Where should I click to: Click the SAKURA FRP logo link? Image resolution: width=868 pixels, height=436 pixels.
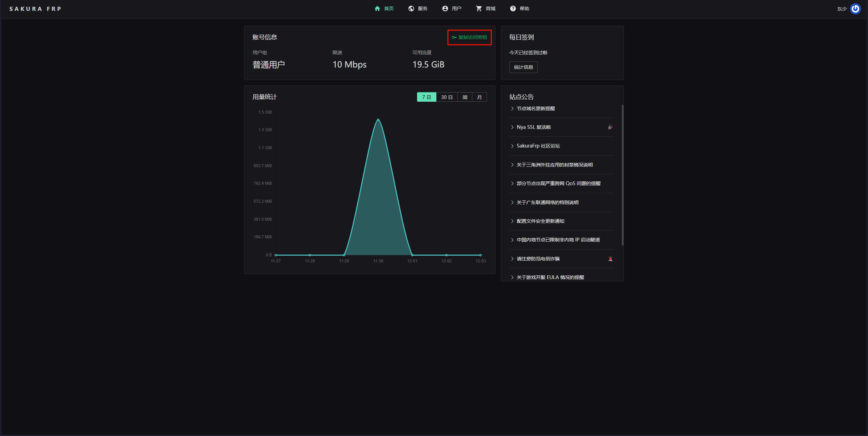[x=35, y=9]
